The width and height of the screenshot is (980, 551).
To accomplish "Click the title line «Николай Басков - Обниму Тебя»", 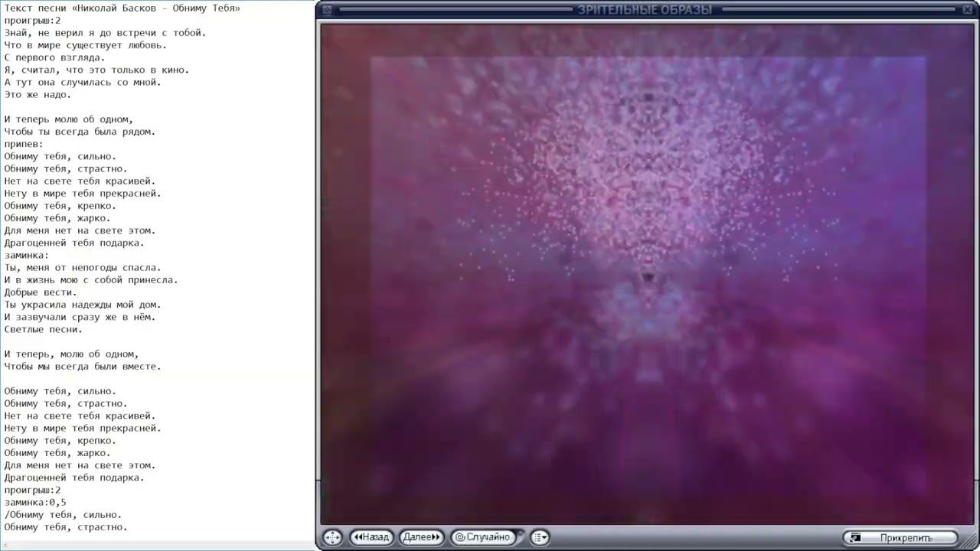I will pos(122,8).
